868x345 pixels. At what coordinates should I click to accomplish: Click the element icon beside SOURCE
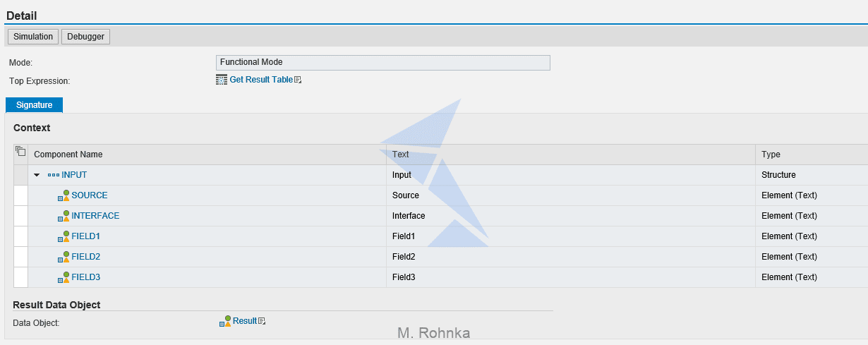(x=64, y=195)
